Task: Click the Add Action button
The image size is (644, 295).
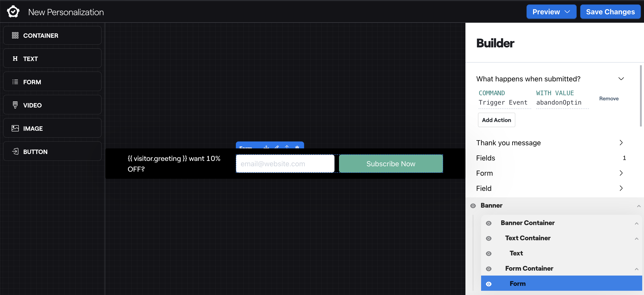Action: [x=496, y=120]
